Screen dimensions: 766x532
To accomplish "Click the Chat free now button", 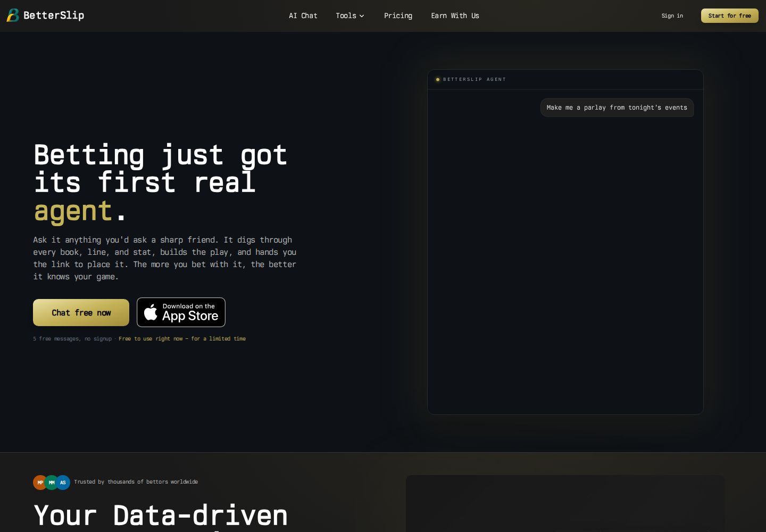I will [81, 312].
